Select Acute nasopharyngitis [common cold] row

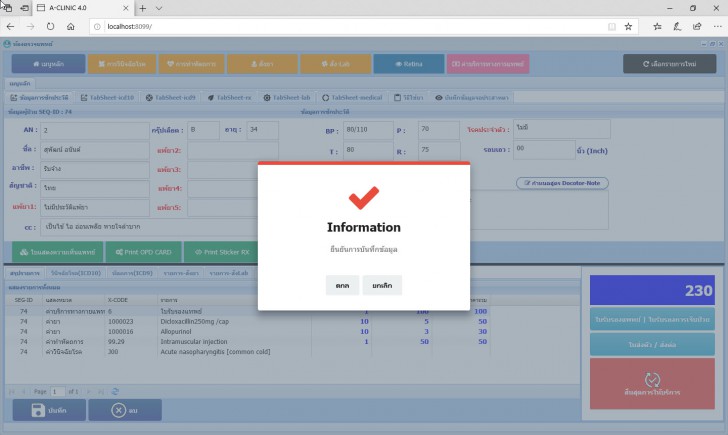tap(246, 352)
